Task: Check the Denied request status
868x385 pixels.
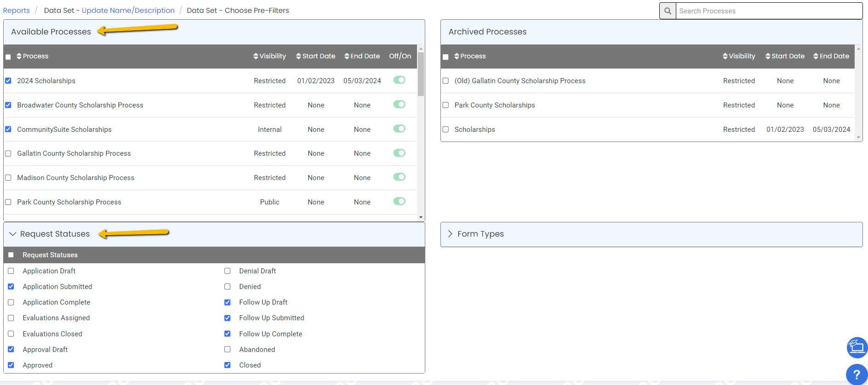Action: (228, 287)
